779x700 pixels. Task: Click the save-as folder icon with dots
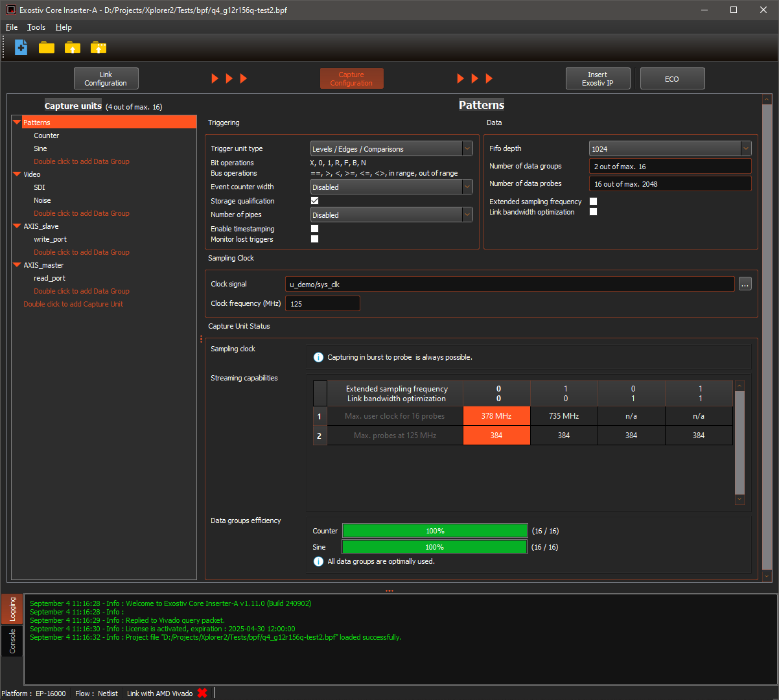pyautogui.click(x=98, y=47)
